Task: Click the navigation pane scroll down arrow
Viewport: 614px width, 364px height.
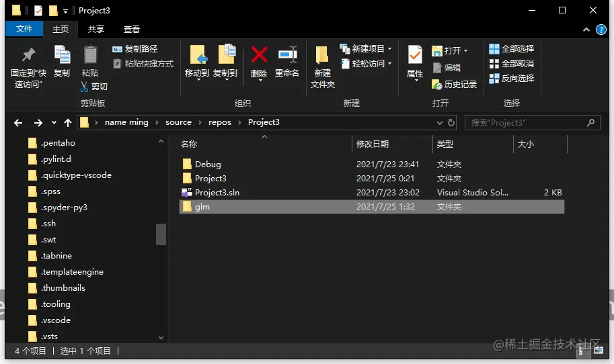Action: click(x=161, y=338)
